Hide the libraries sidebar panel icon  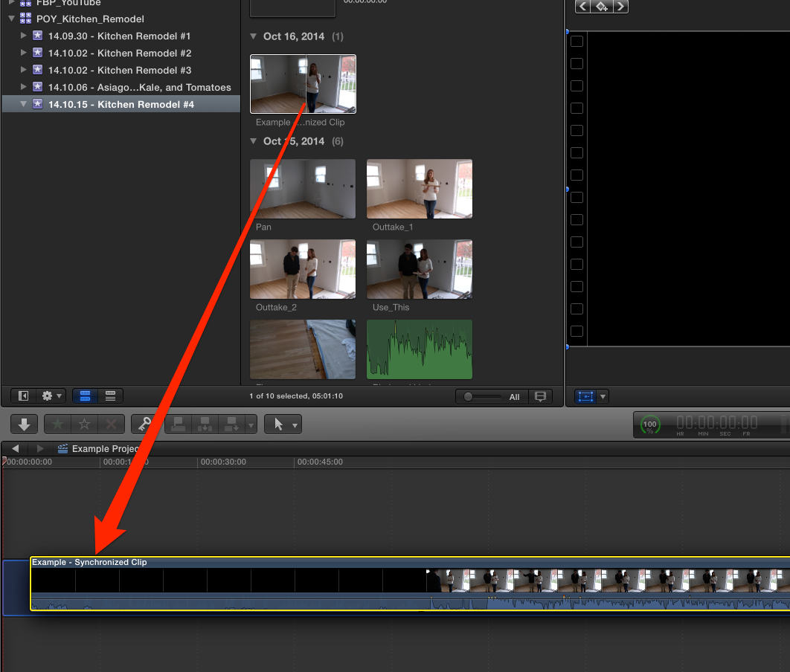click(x=23, y=396)
